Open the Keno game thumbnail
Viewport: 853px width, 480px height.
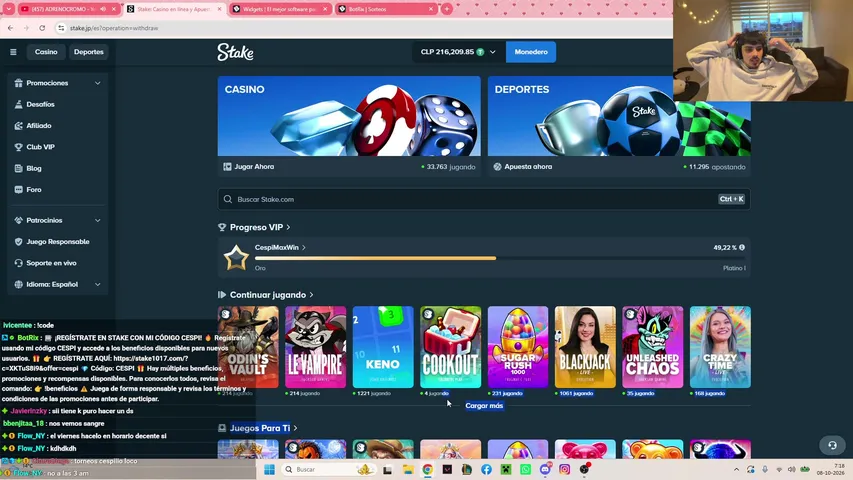[x=383, y=347]
